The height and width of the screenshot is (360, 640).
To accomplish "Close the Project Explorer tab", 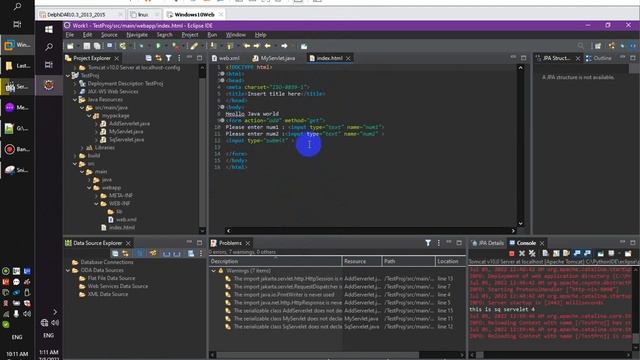I will coord(117,58).
